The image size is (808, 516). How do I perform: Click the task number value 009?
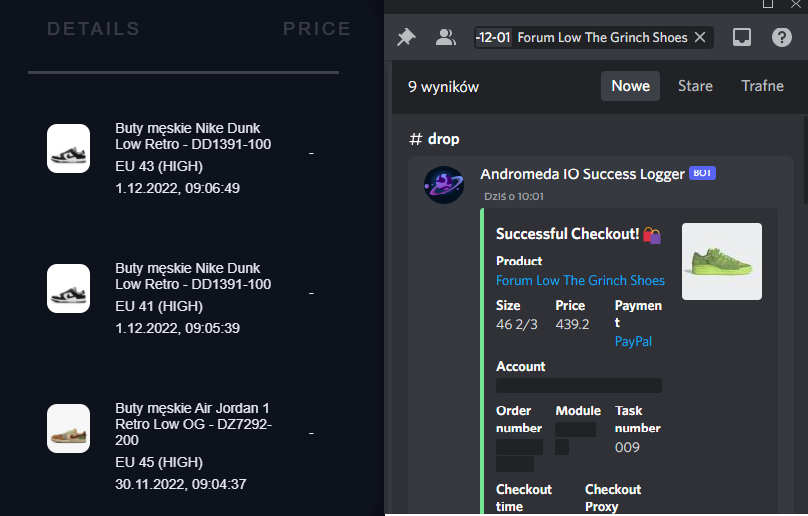tap(627, 447)
